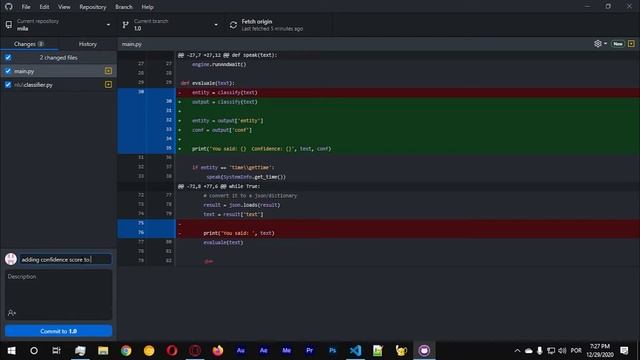Uncheck main.py file checkbox
Image resolution: width=640 pixels, height=360 pixels.
tap(8, 71)
